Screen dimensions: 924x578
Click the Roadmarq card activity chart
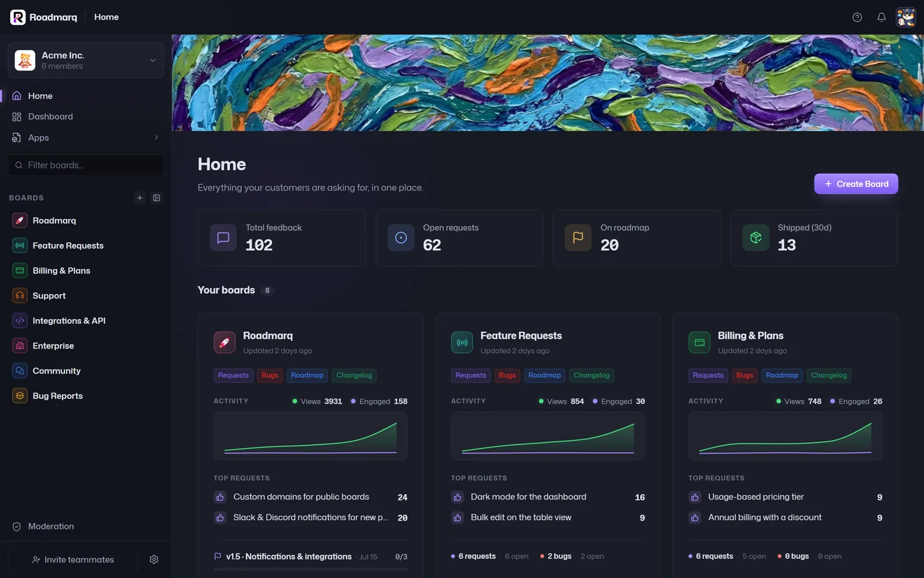tap(311, 436)
